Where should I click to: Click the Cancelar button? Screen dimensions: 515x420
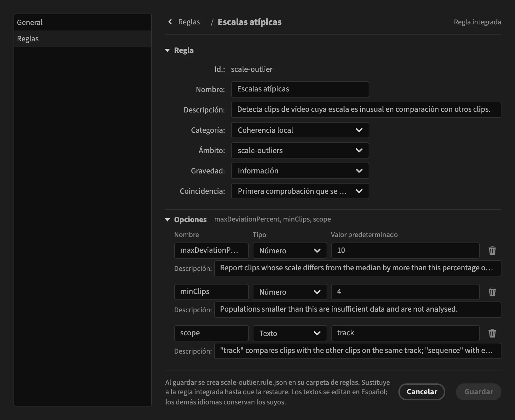(422, 392)
